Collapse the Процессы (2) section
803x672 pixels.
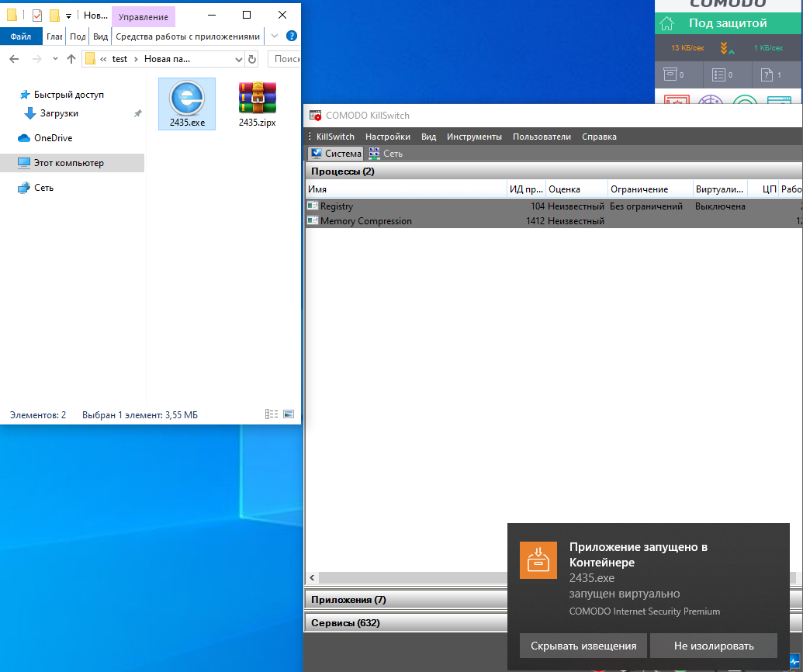click(554, 171)
